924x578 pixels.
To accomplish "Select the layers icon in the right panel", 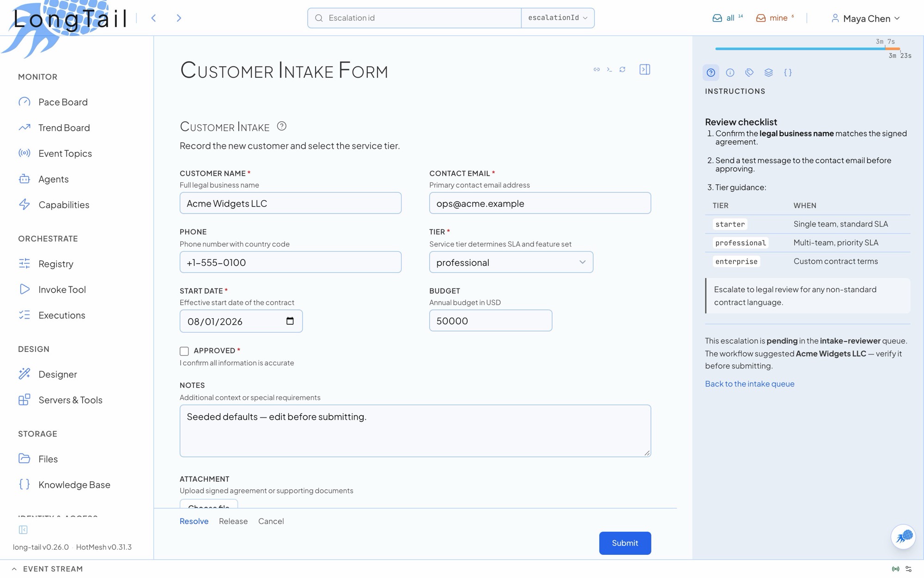I will click(768, 73).
